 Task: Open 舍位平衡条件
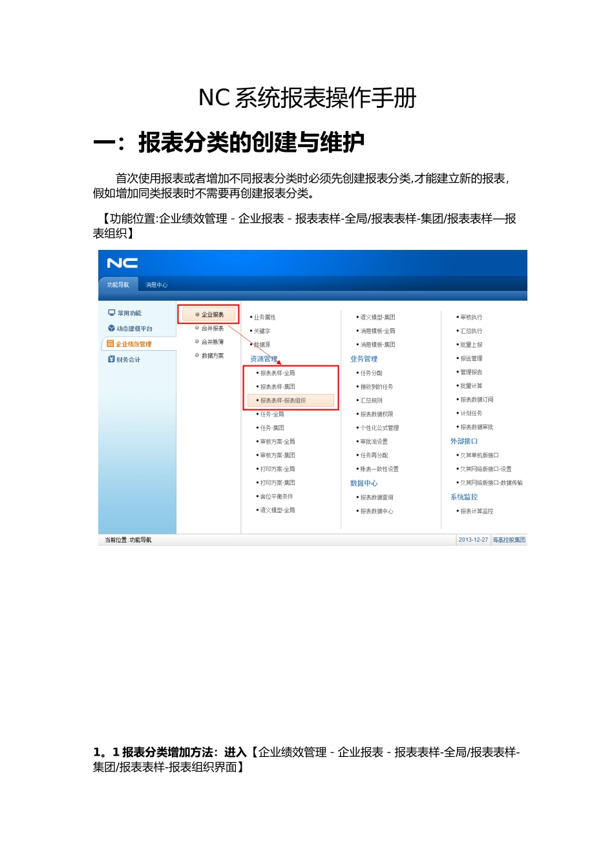coord(277,497)
